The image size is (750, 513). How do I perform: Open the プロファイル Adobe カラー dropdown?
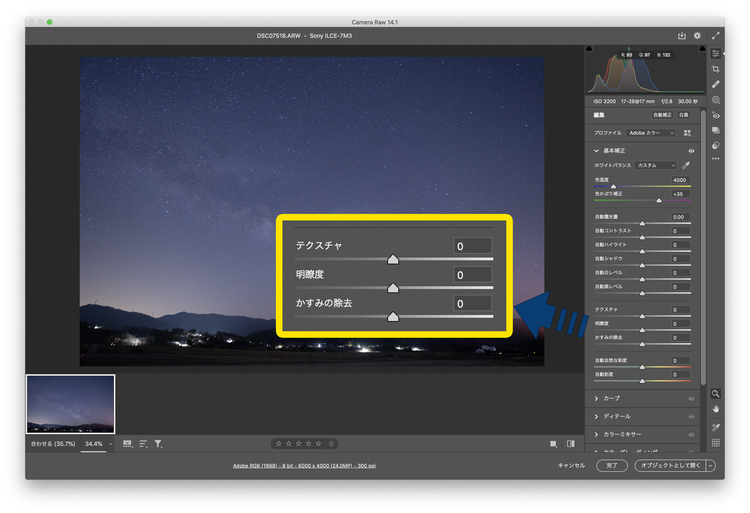tap(651, 132)
